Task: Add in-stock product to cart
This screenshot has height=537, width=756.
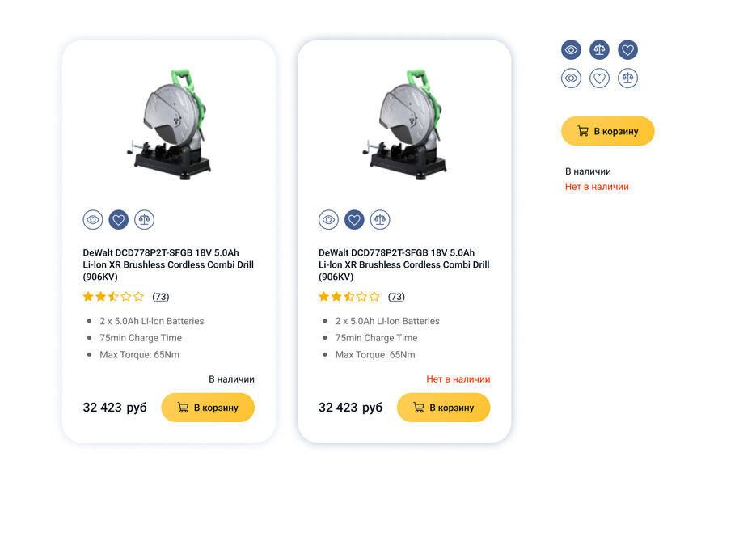Action: click(x=208, y=408)
